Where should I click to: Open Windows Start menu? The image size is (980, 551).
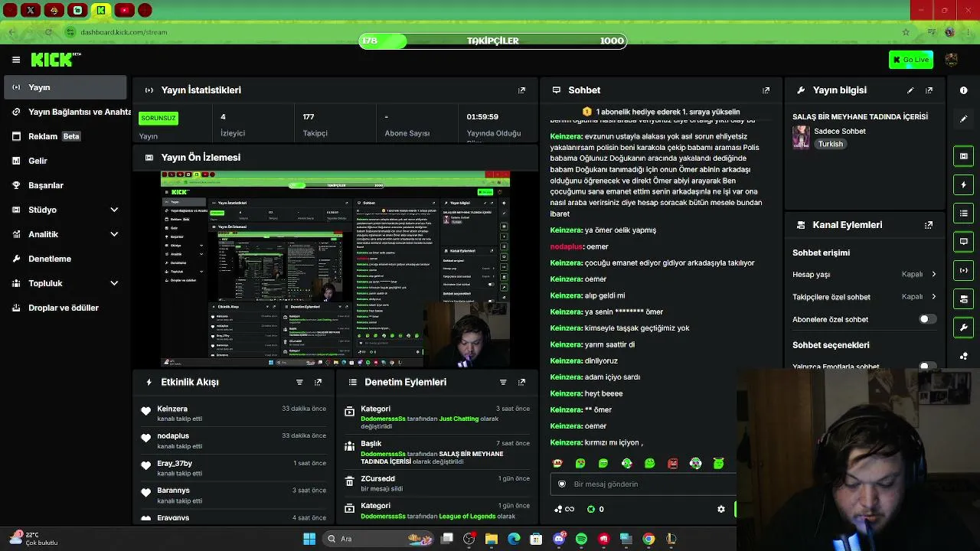[309, 539]
